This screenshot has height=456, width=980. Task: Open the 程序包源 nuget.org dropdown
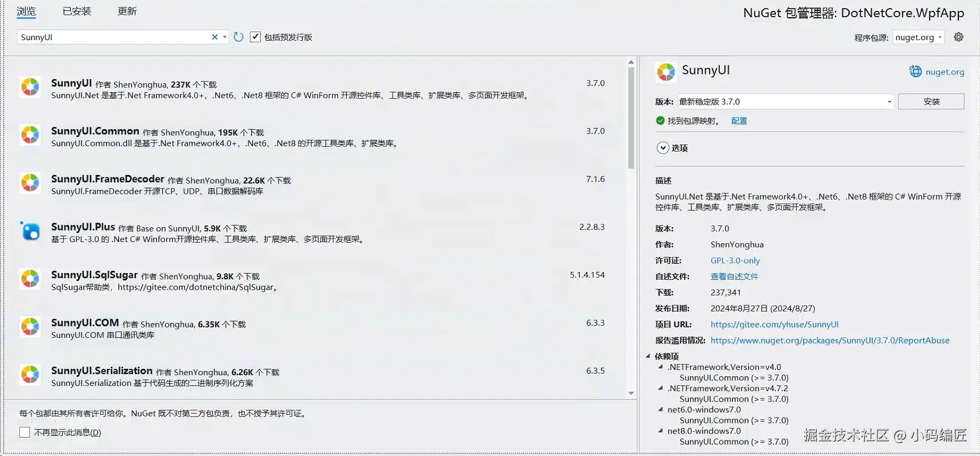(x=918, y=37)
